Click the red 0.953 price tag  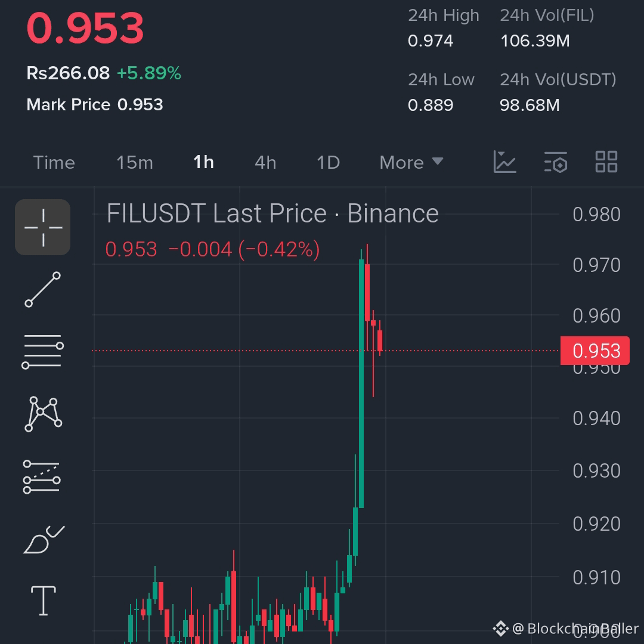coord(595,351)
